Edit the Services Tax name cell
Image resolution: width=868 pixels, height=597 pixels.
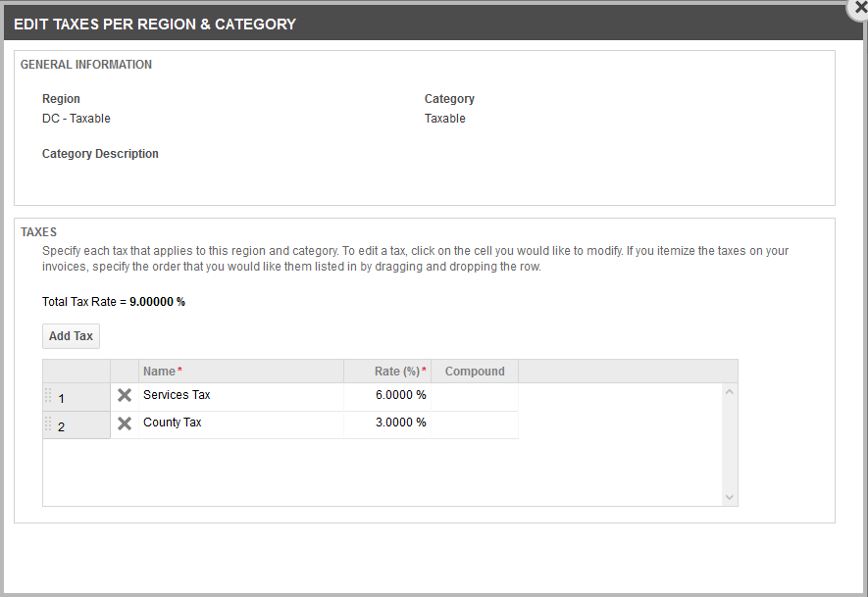(x=240, y=396)
